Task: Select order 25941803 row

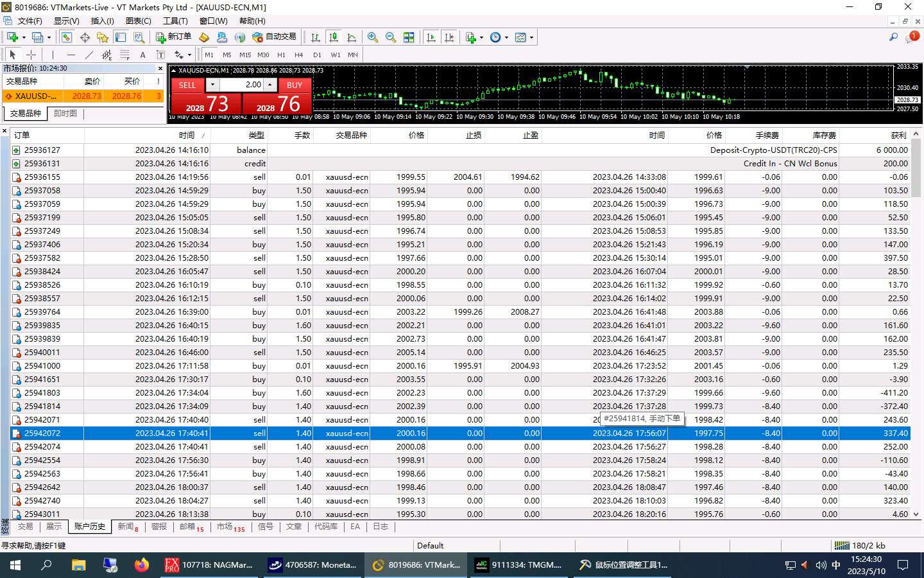Action: point(460,392)
